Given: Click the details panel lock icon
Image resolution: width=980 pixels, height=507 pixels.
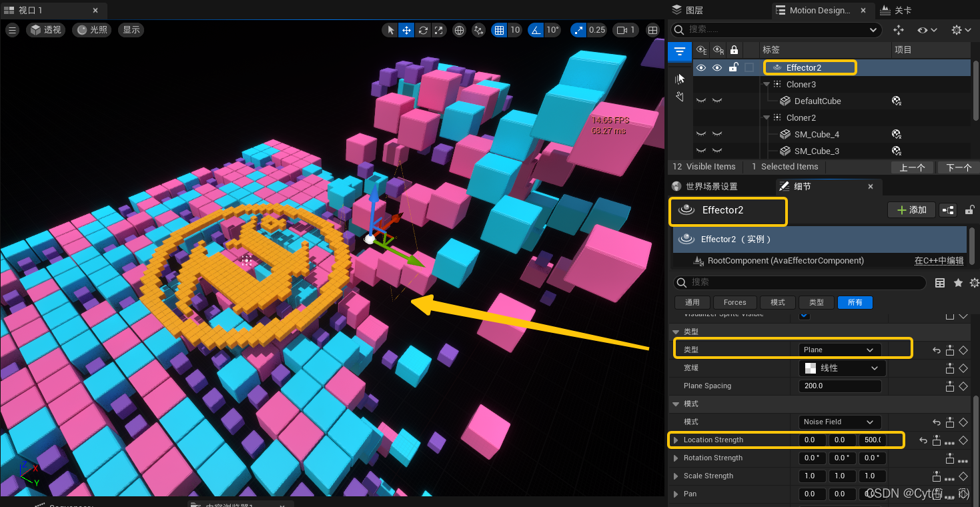Looking at the screenshot, I should click(970, 209).
